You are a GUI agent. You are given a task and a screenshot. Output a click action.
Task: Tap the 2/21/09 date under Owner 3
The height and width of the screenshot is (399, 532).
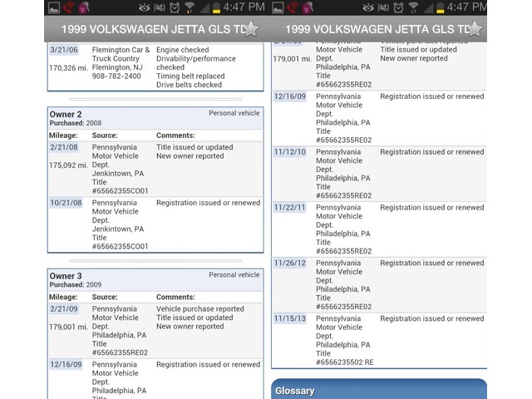[x=64, y=309]
